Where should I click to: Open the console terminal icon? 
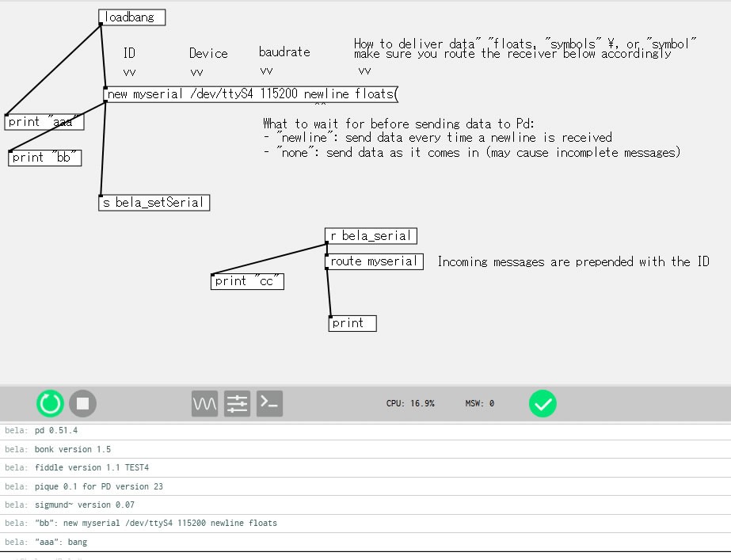269,404
